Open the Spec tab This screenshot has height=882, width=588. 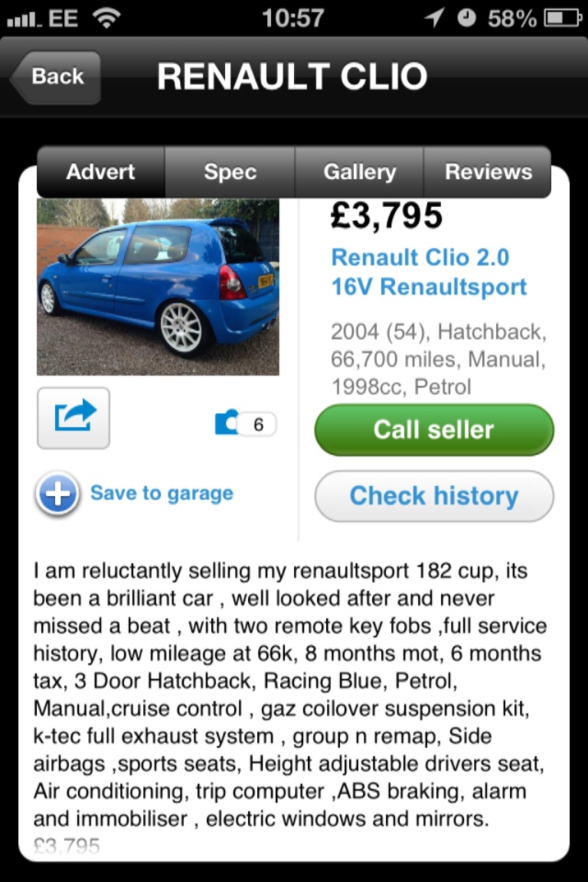[230, 172]
